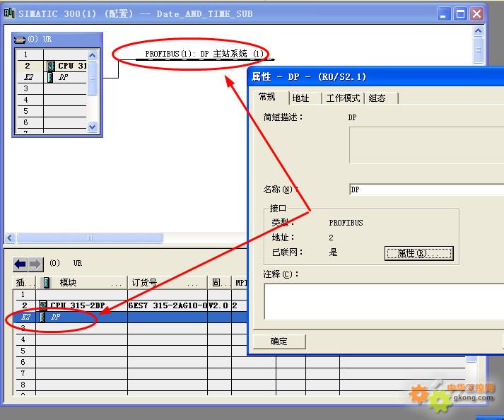The width and height of the screenshot is (504, 420).
Task: Click the DP icon in highlighted table row
Action: click(44, 317)
